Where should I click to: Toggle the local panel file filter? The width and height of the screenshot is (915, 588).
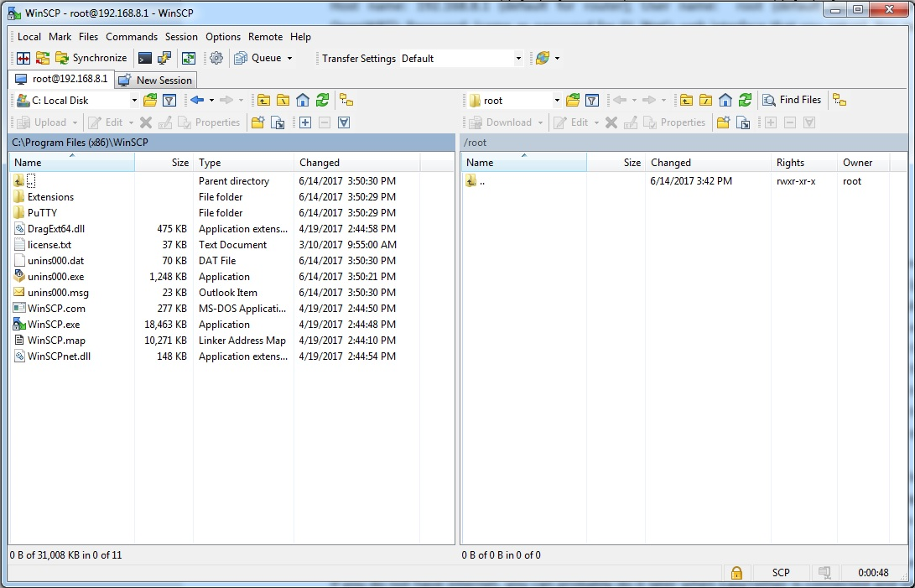coord(169,101)
